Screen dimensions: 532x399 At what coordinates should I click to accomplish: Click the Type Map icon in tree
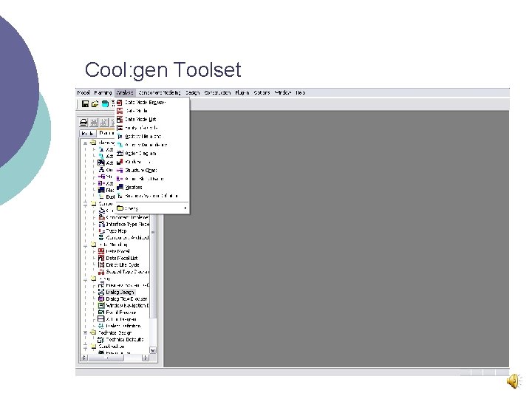tap(101, 231)
